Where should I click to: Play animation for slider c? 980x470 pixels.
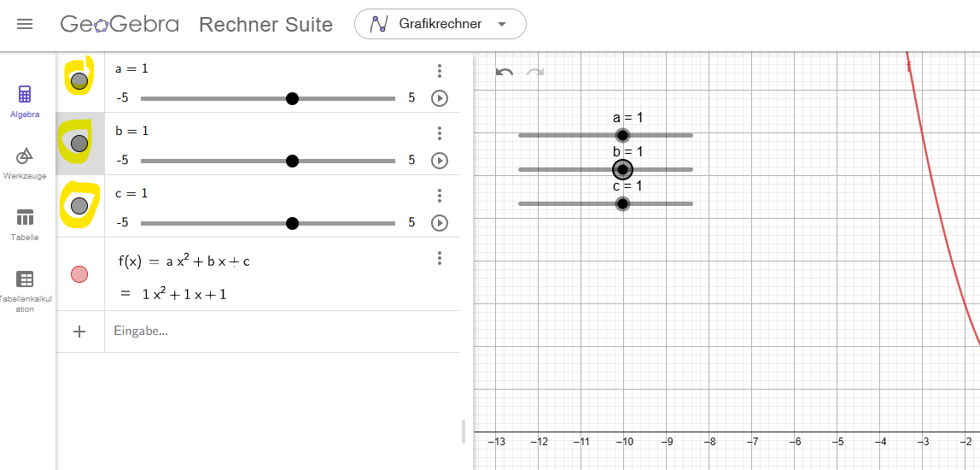coord(440,223)
